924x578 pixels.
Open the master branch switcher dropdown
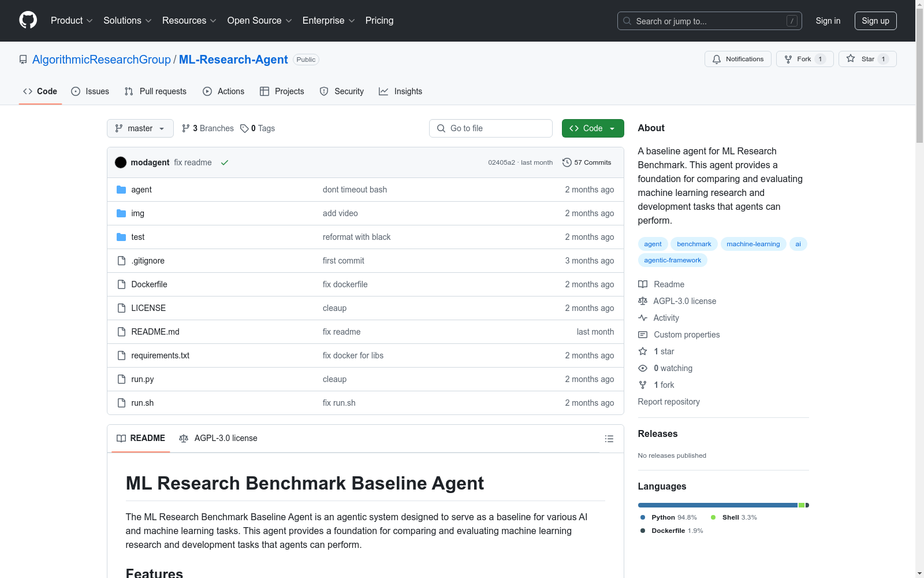[x=140, y=128]
